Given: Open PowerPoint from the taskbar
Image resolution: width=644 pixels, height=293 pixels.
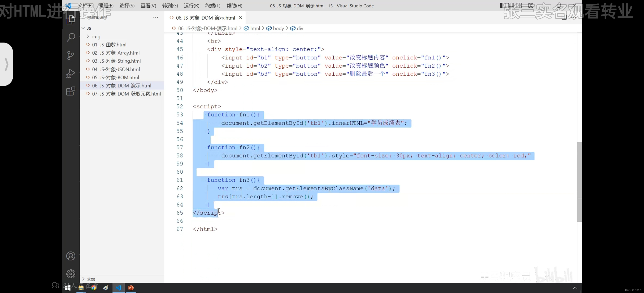Looking at the screenshot, I should click(x=131, y=288).
